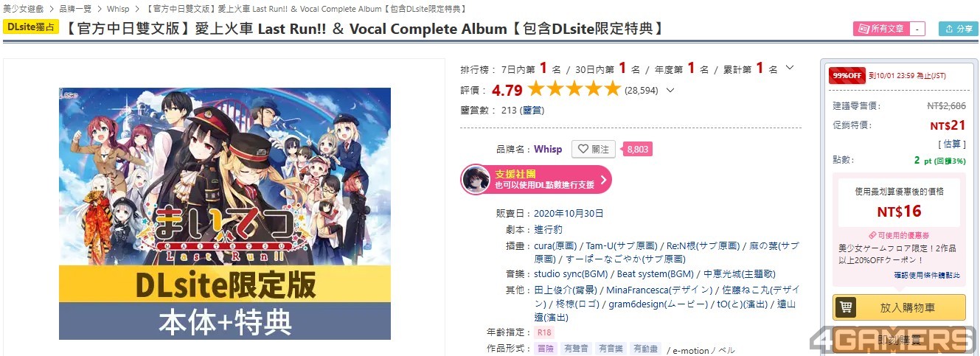Click the Share button with upload icon
Viewport: 980px width, 356px height.
point(958,29)
